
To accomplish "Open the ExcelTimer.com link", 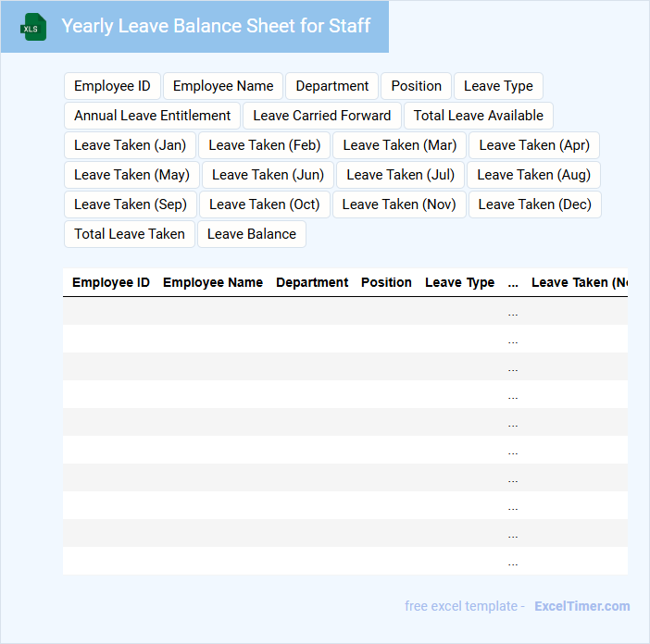I will 581,606.
